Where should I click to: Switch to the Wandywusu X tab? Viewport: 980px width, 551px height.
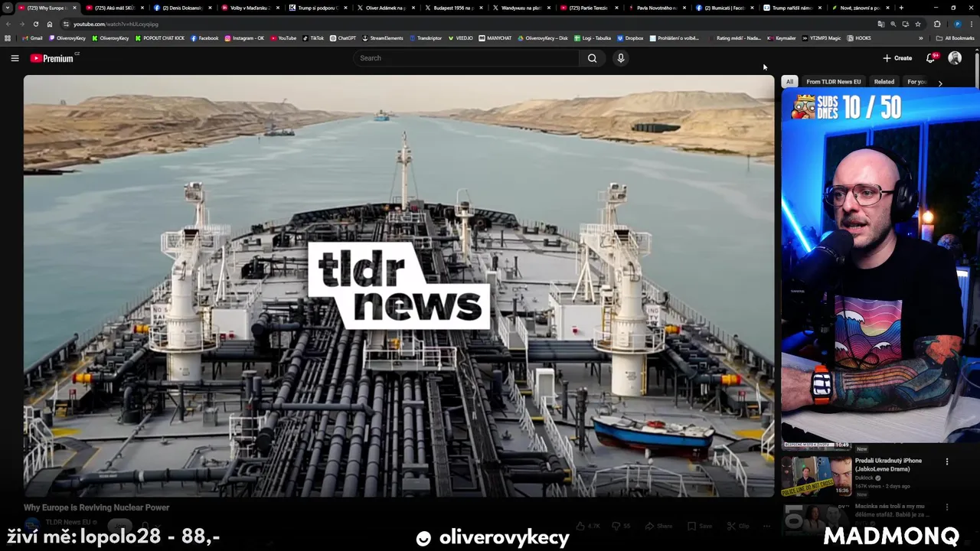coord(521,8)
